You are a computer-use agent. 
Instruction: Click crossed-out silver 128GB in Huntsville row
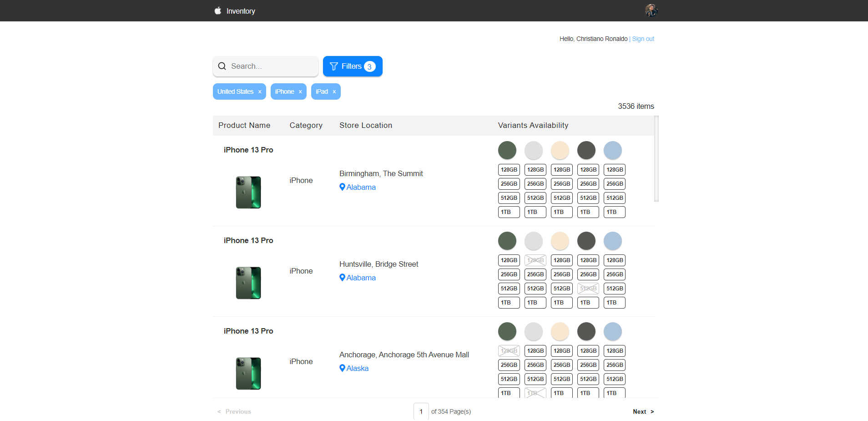pos(535,260)
